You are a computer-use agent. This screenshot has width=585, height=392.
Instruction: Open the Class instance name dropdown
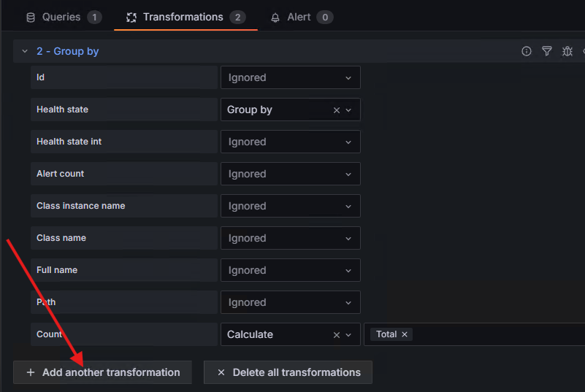pos(290,206)
